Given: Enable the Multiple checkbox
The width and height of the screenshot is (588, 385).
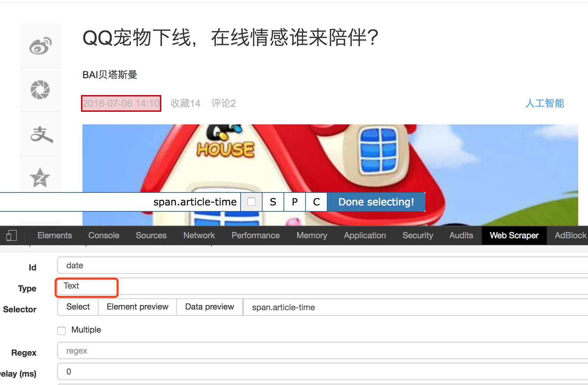Looking at the screenshot, I should 61,330.
